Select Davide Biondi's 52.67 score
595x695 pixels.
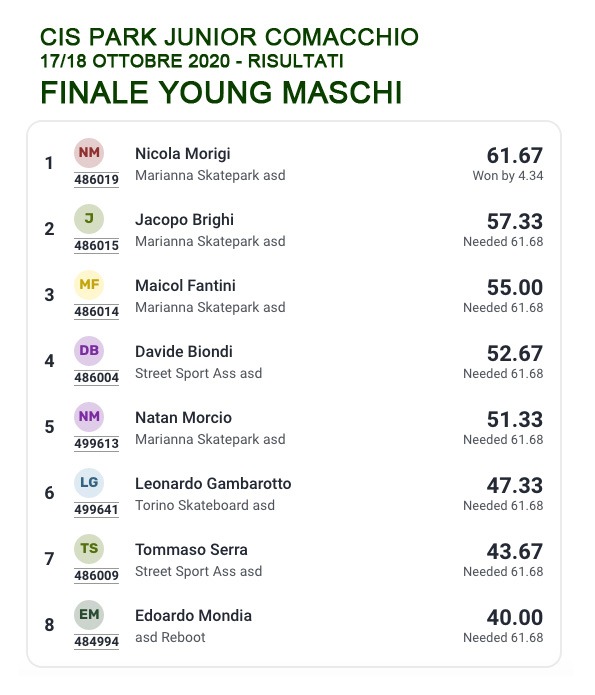[515, 354]
